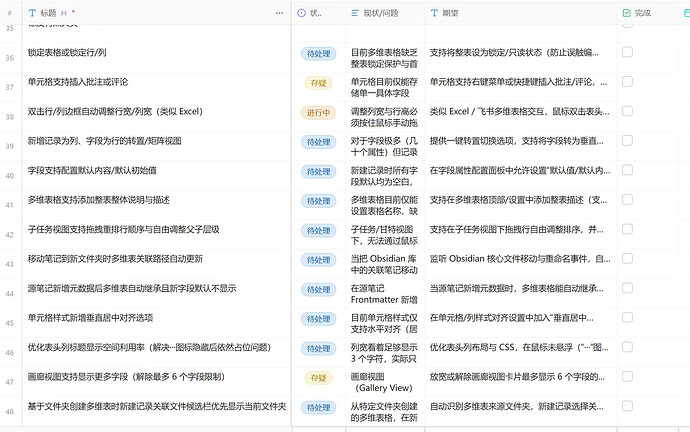
Task: Select title "源笔记新增元数据后多维表自动继承且新字段默认不显示"
Action: 132,288
